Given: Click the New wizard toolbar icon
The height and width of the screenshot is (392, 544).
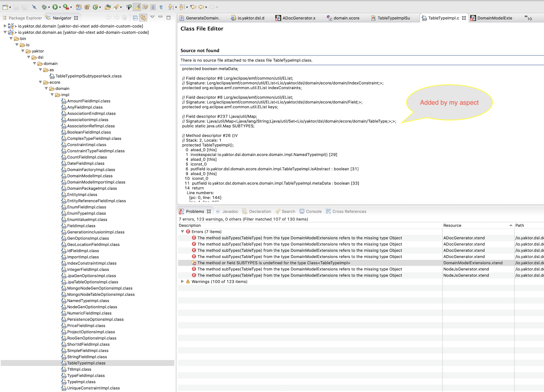Looking at the screenshot, I should click(x=5, y=7).
